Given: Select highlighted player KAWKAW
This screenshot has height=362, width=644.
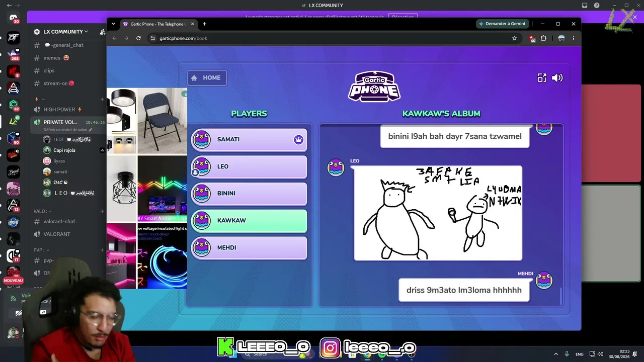Looking at the screenshot, I should pyautogui.click(x=249, y=220).
